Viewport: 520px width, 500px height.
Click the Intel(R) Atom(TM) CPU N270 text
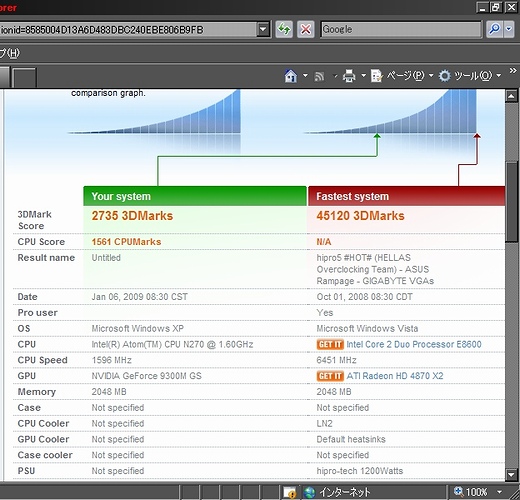tap(172, 344)
